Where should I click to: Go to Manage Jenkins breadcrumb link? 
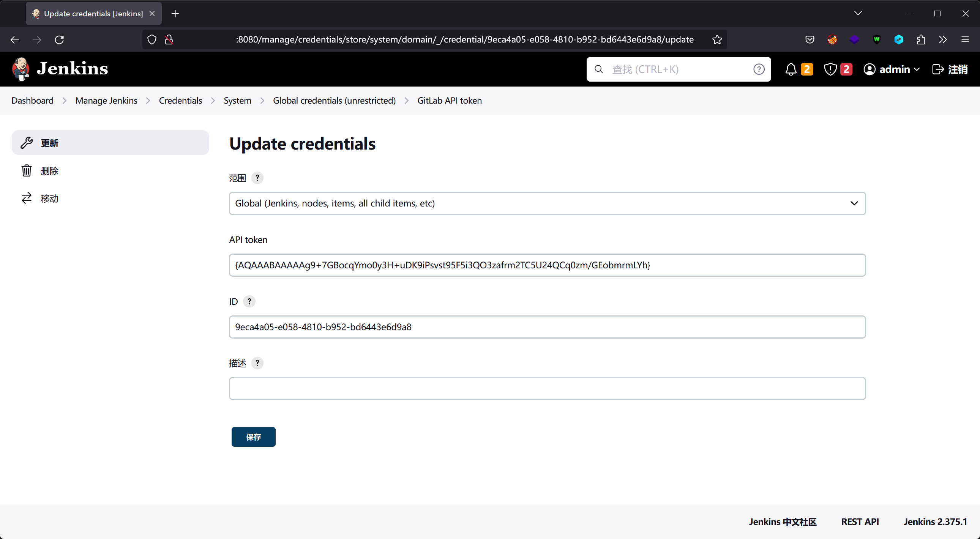point(106,101)
